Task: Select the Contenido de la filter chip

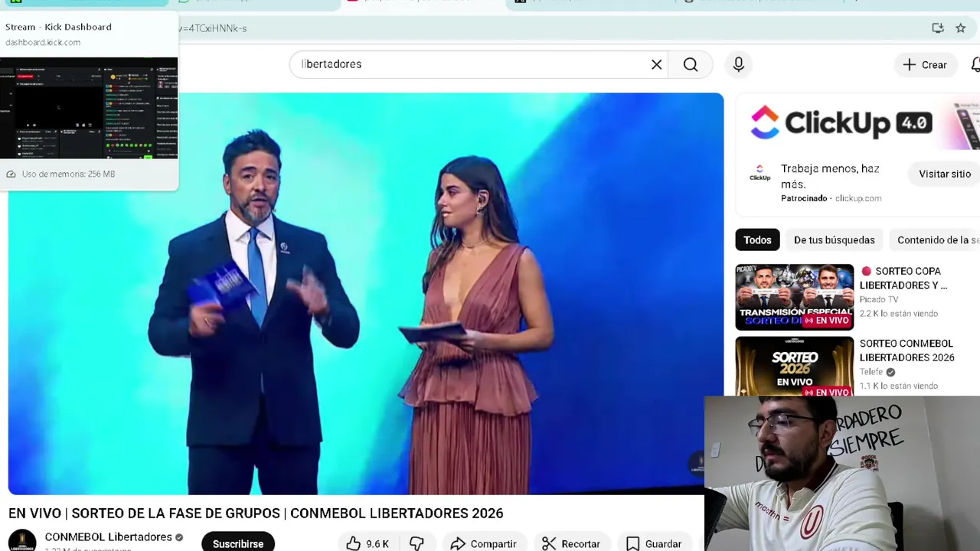Action: [x=937, y=240]
